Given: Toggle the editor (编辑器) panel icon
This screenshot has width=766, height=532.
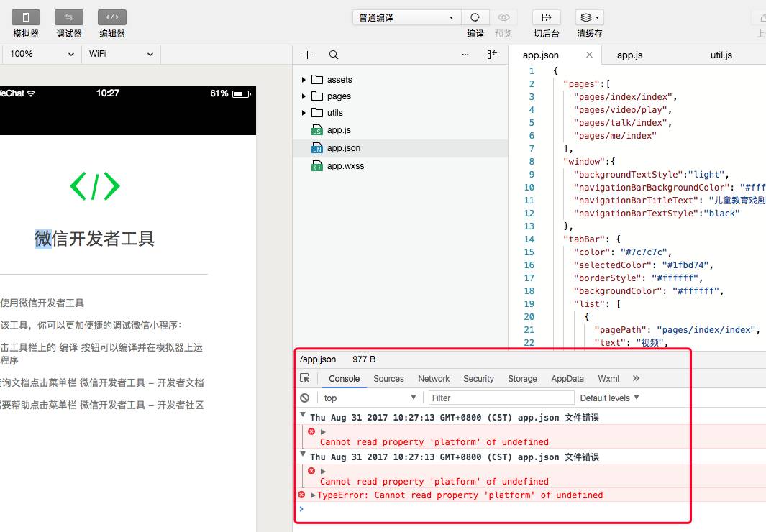Looking at the screenshot, I should (112, 17).
